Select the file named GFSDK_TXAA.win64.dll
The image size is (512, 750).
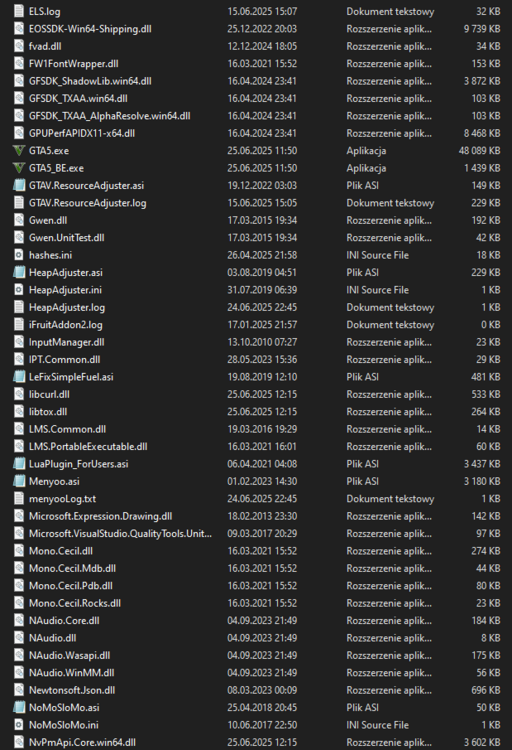(78, 99)
